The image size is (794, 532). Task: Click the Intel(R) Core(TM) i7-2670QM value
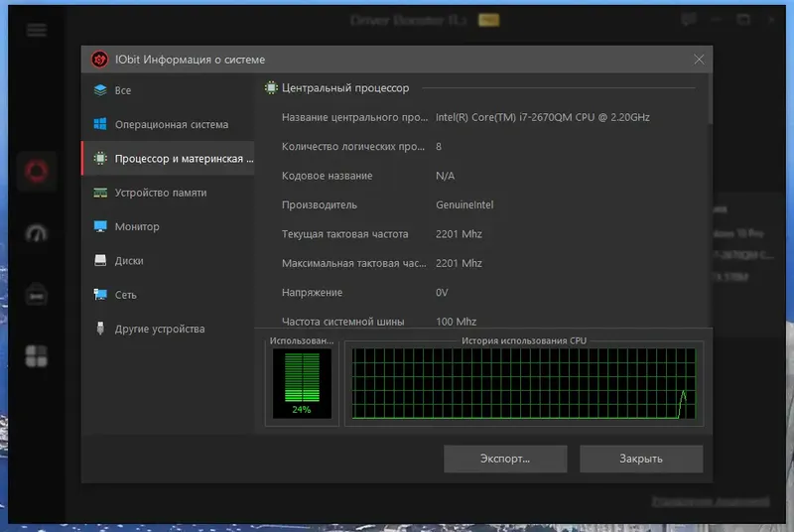click(542, 117)
